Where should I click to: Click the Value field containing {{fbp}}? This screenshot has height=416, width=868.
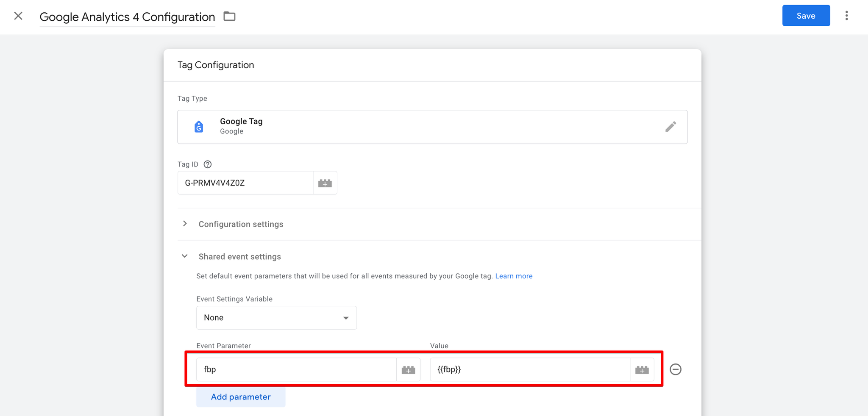(x=529, y=369)
